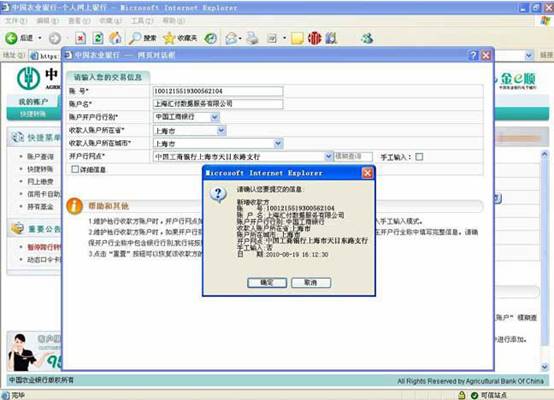Viewport: 554px width, 400px height.
Task: Open the Edit icon dropdown arrow
Action: point(284,38)
